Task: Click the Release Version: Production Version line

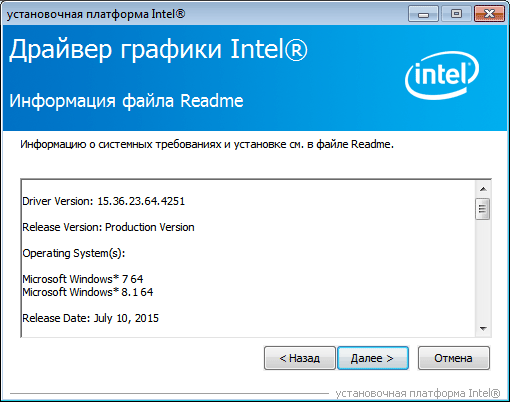Action: (108, 227)
